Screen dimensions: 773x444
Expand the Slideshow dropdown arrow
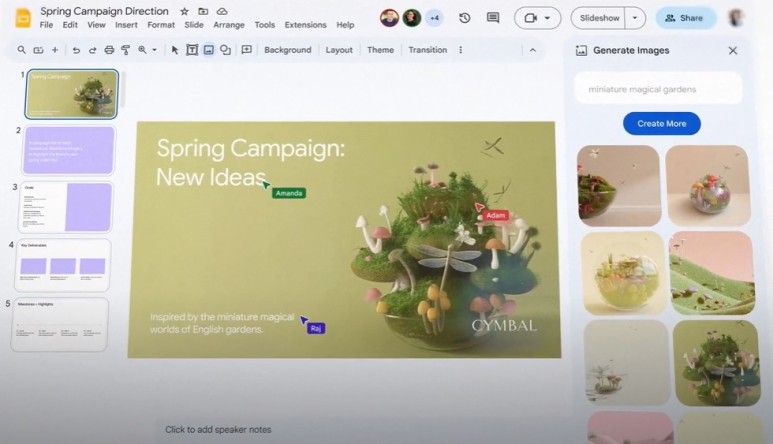pos(636,18)
